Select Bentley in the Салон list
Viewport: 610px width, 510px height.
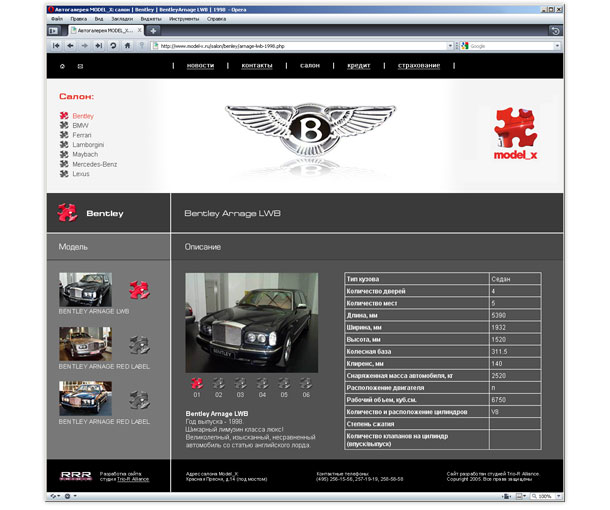pos(83,116)
